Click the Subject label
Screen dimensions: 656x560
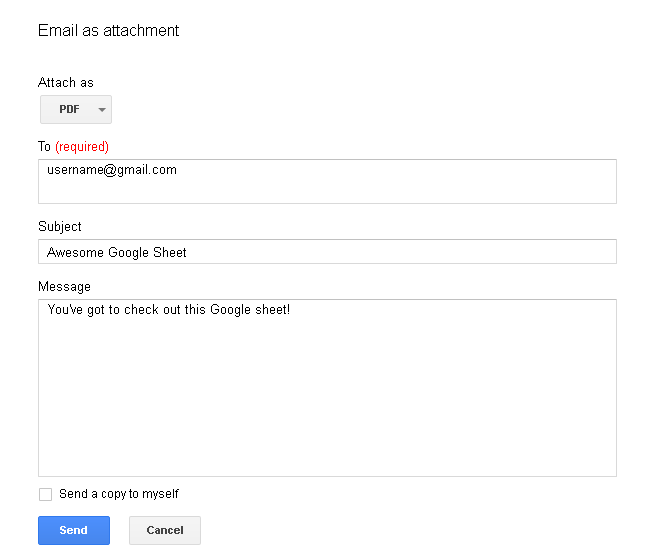click(x=60, y=227)
